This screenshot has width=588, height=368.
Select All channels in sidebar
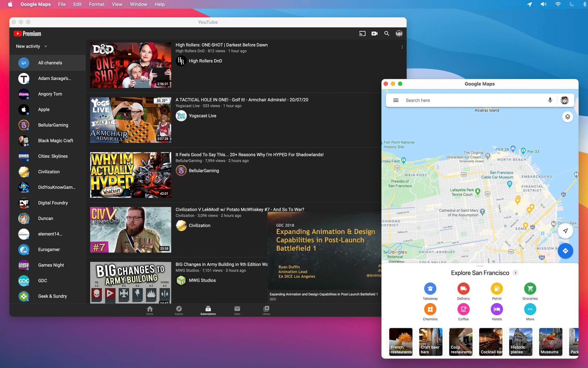click(x=48, y=63)
